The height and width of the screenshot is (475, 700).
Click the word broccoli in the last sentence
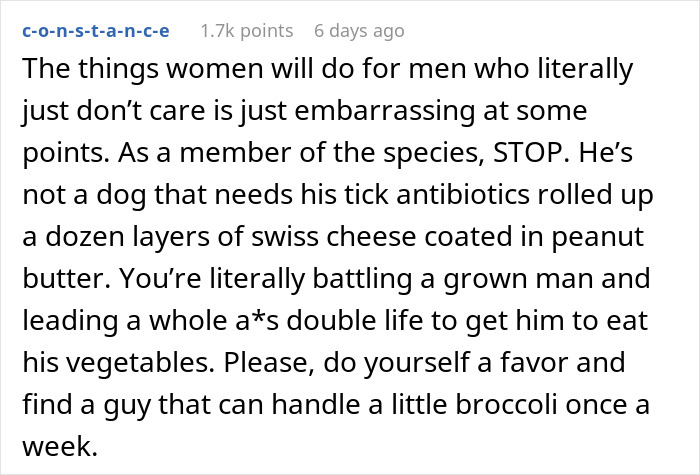click(x=506, y=404)
